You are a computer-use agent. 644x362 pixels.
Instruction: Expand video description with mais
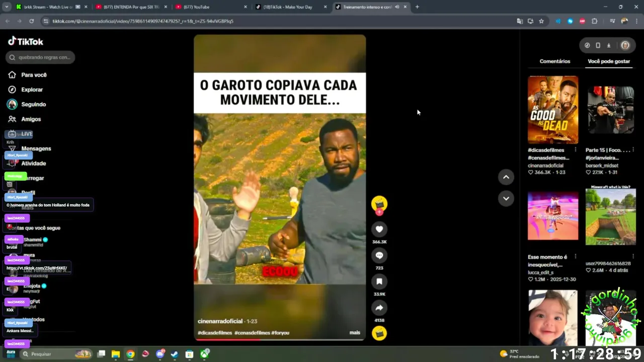pyautogui.click(x=355, y=333)
